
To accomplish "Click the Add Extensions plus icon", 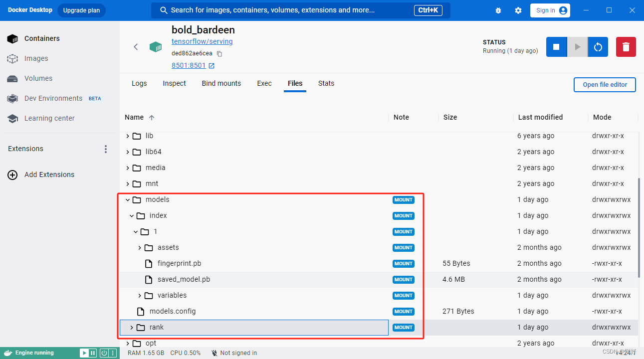I will click(12, 175).
